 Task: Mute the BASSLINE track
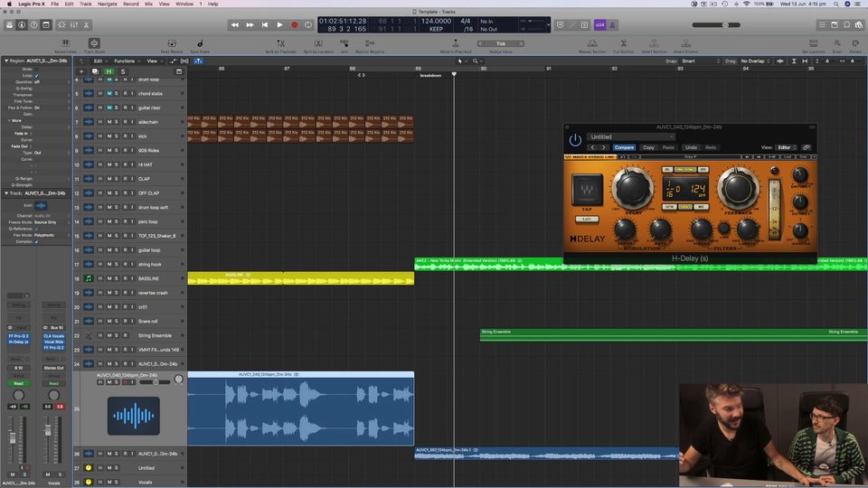[109, 278]
